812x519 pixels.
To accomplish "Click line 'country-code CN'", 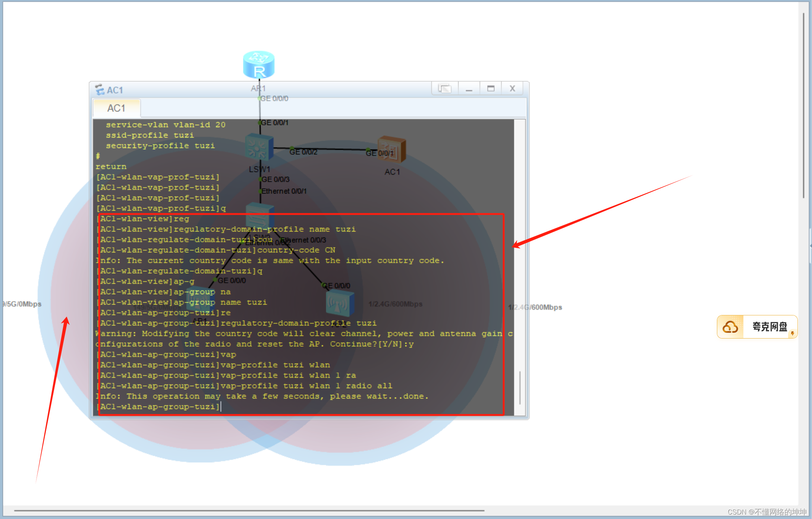I will coord(215,250).
